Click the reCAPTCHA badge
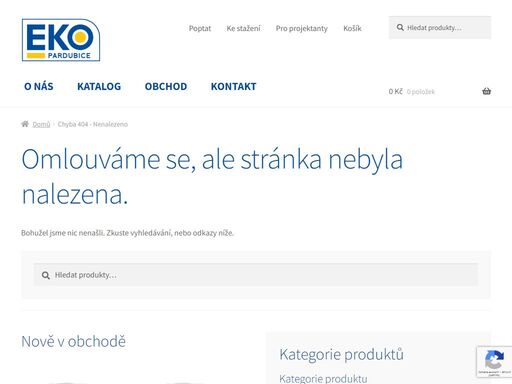The image size is (512, 384). [494, 362]
